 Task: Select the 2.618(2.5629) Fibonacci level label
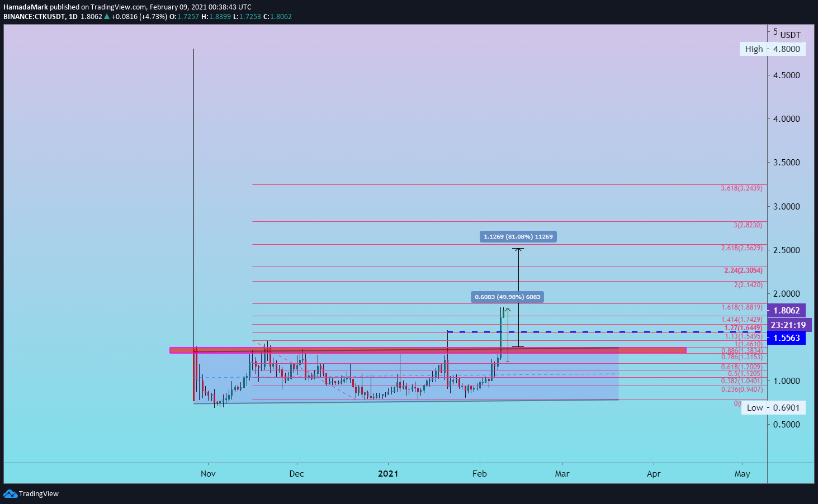point(741,248)
